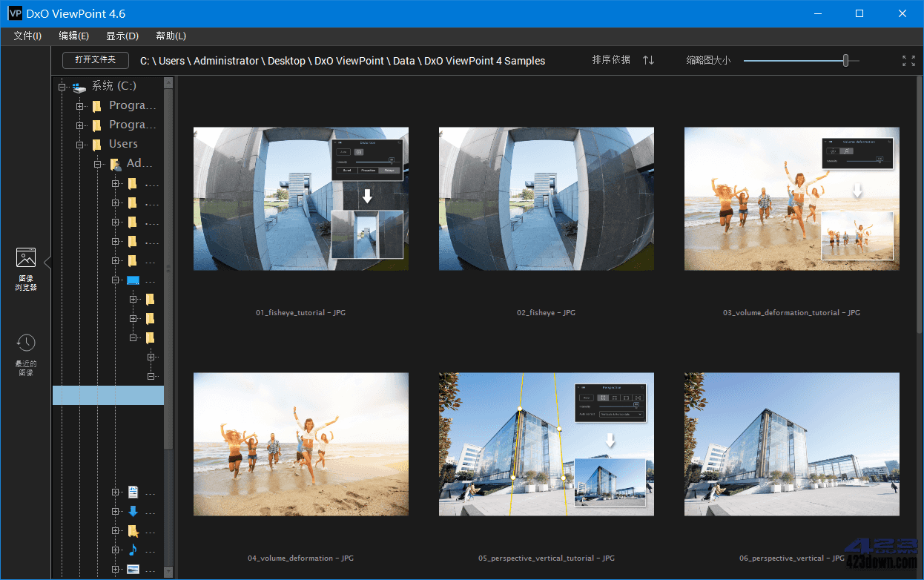
Task: Click the fullscreen expand icon top right
Action: click(x=909, y=60)
